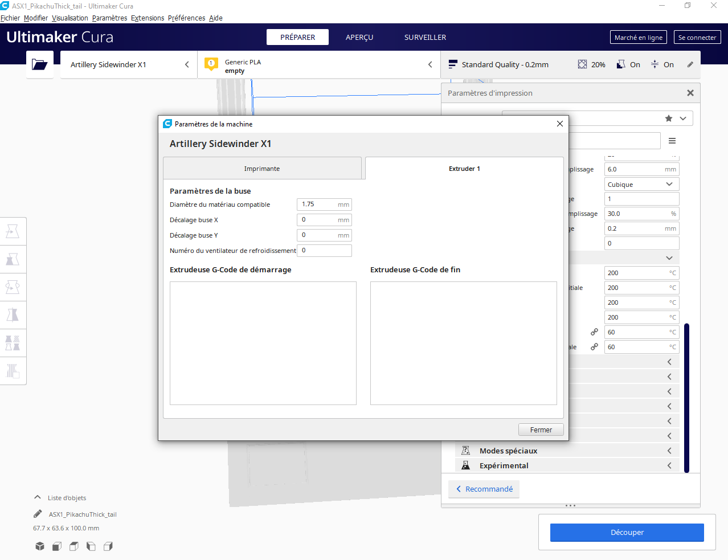Click the Expérimental flask icon
728x560 pixels.
[x=465, y=465]
